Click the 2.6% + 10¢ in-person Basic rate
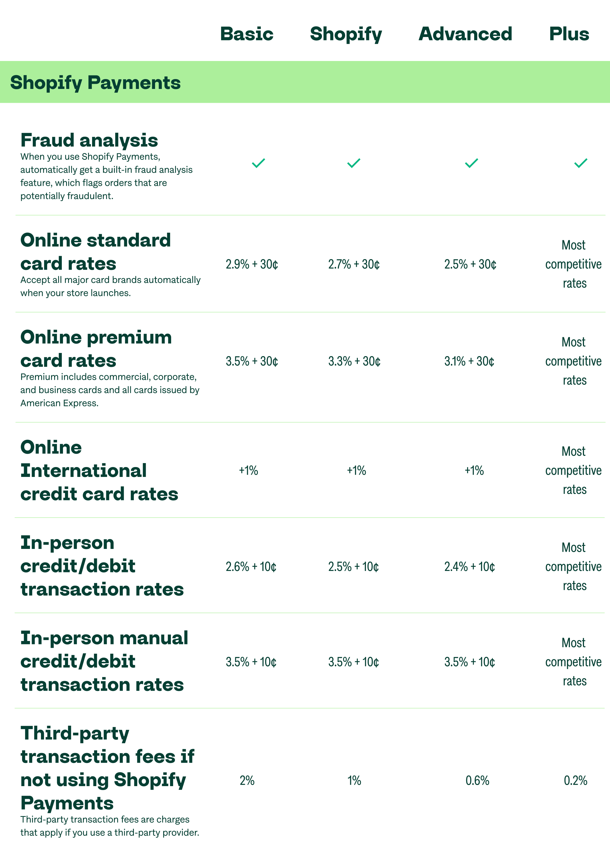This screenshot has width=610, height=868. (251, 567)
